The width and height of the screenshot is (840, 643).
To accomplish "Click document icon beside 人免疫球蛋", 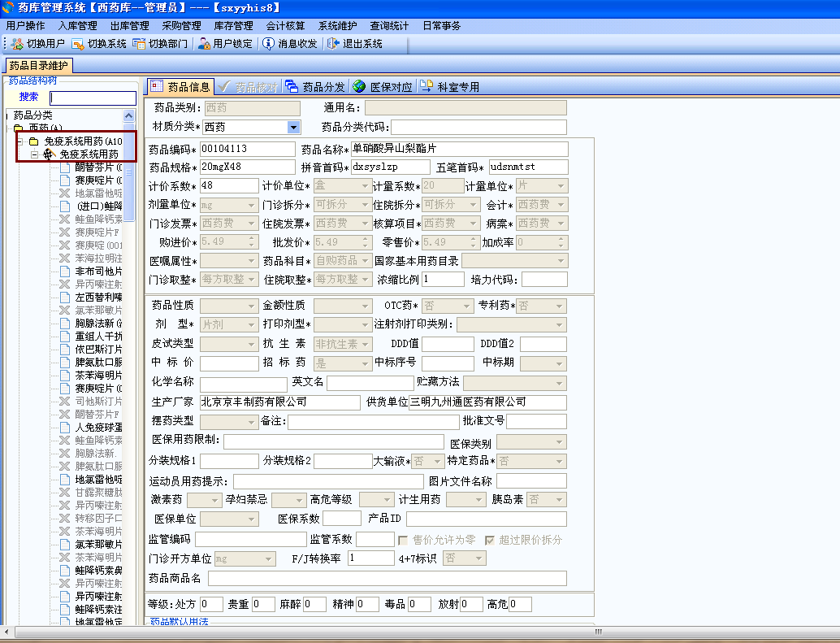I will [x=65, y=427].
